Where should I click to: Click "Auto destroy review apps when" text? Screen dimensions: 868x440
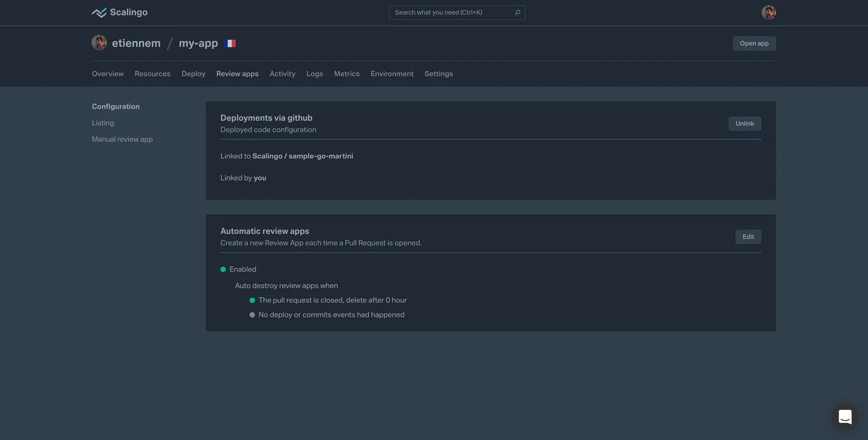[x=286, y=285]
